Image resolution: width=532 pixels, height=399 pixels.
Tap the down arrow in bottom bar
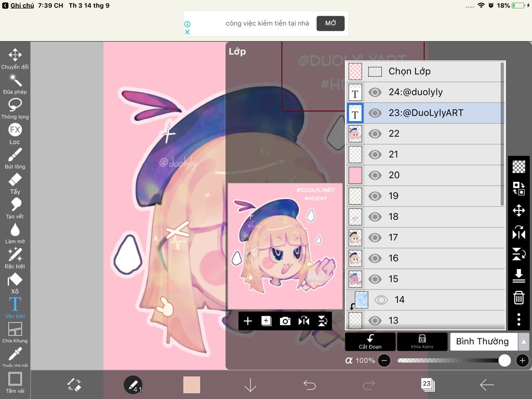pos(250,385)
